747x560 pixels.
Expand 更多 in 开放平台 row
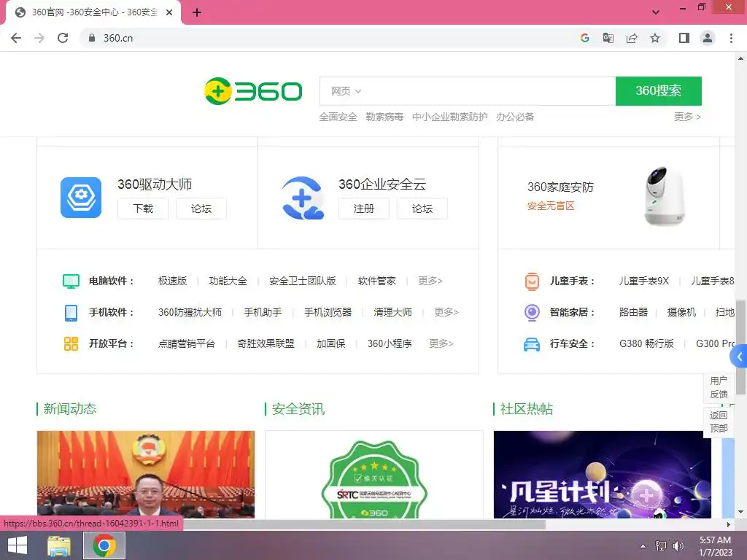(441, 344)
